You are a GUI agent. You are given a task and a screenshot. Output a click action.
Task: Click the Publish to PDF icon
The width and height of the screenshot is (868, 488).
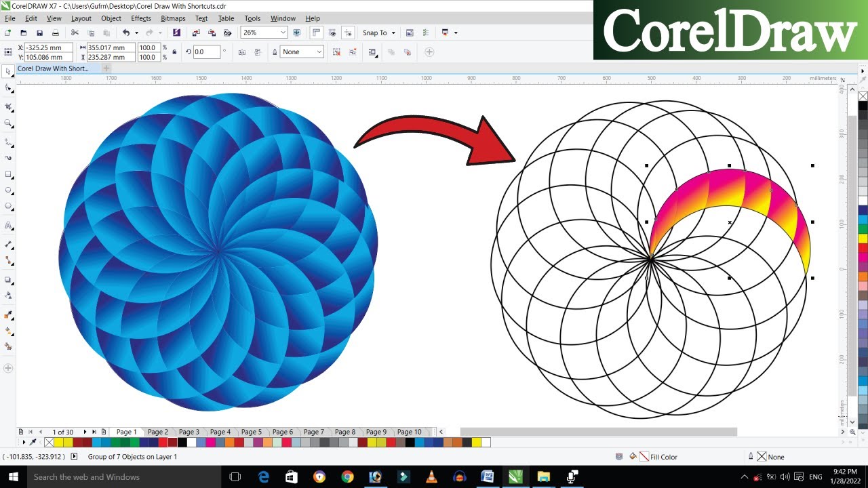click(x=228, y=33)
